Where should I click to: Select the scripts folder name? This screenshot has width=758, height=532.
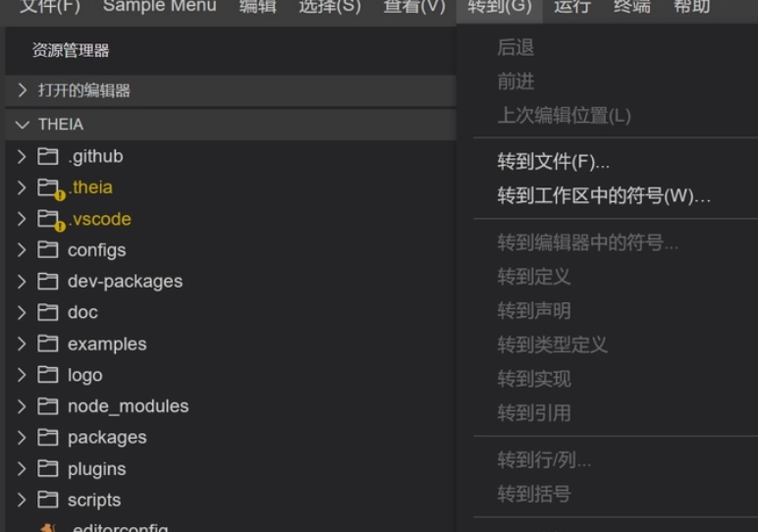(94, 501)
